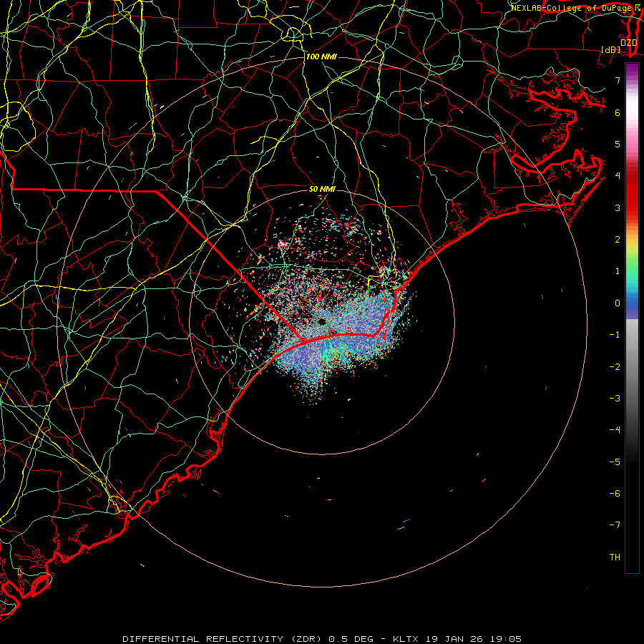Image resolution: width=644 pixels, height=644 pixels.
Task: Click the -5 value on the color scale
Action: point(615,462)
